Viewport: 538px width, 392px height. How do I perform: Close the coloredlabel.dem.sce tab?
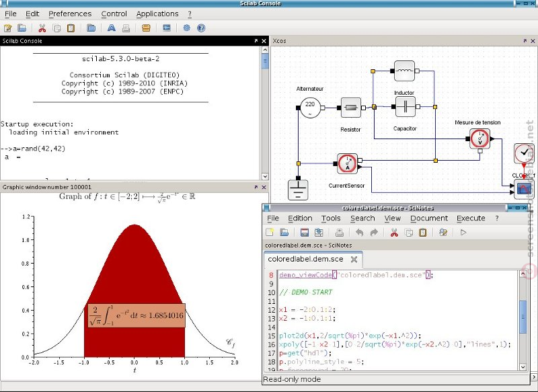[354, 260]
